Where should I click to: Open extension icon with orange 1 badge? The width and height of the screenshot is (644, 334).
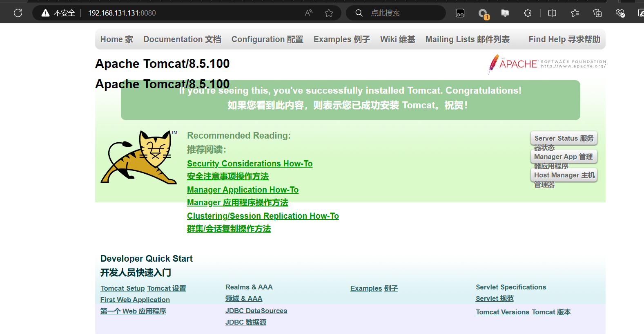pyautogui.click(x=483, y=14)
